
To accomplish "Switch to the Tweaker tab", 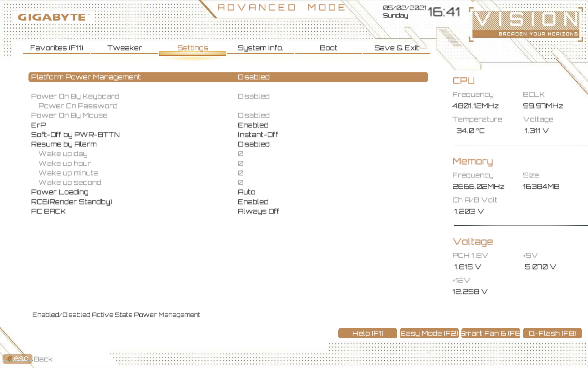I will 125,48.
